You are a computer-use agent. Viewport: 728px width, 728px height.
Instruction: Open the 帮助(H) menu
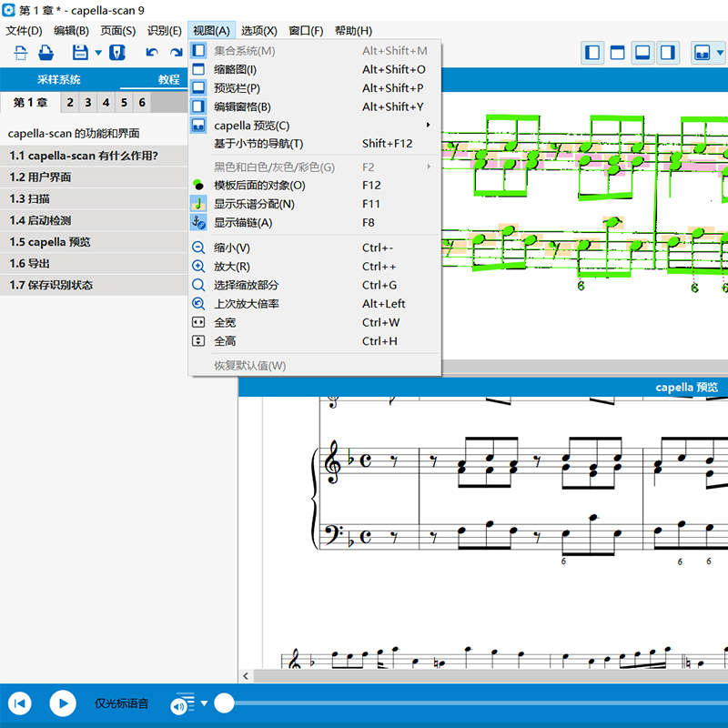pyautogui.click(x=353, y=31)
